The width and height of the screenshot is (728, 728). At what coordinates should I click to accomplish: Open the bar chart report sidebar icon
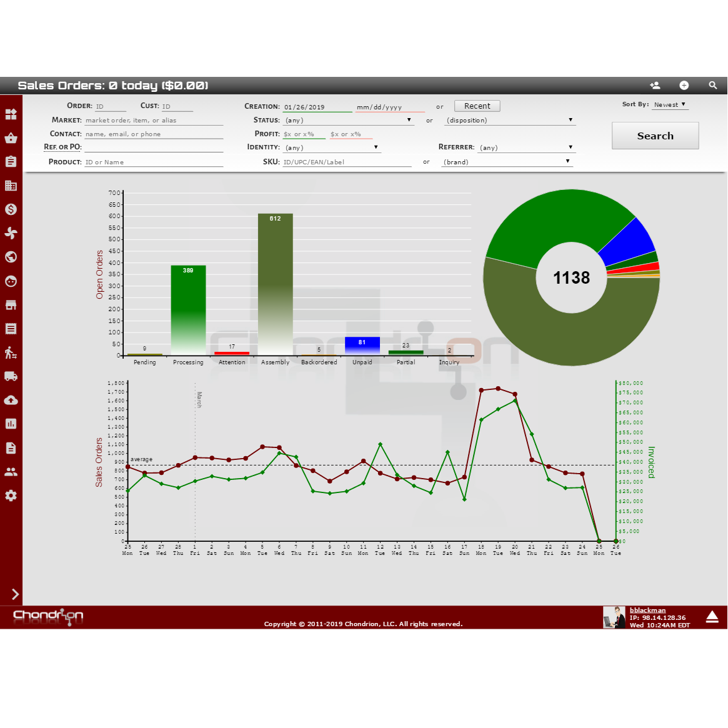click(11, 424)
